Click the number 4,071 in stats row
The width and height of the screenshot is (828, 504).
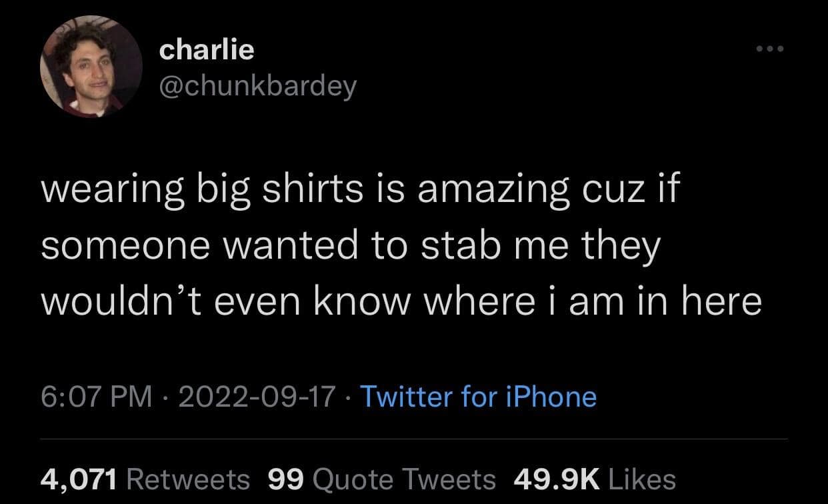tap(79, 479)
